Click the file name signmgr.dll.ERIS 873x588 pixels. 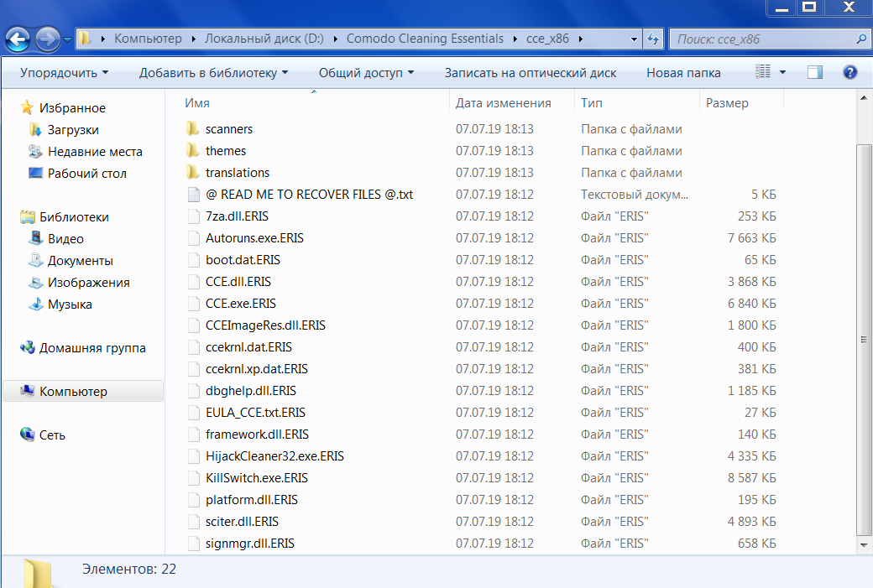pyautogui.click(x=250, y=544)
